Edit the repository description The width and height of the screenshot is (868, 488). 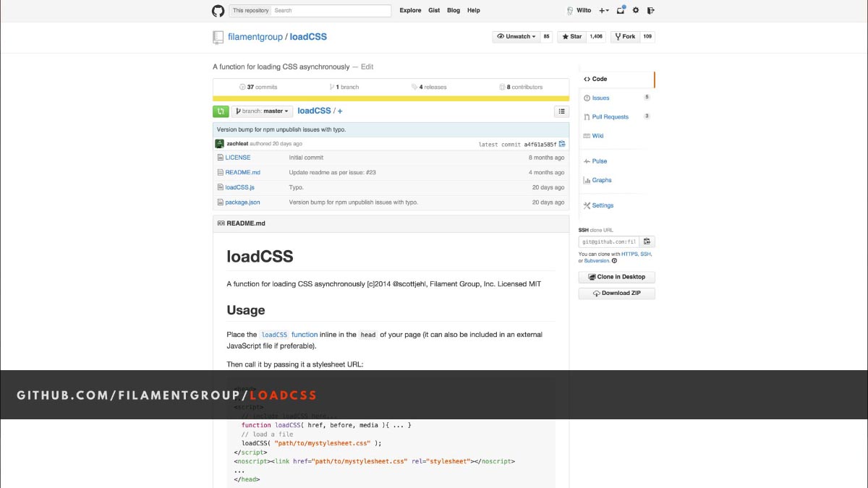pos(367,67)
